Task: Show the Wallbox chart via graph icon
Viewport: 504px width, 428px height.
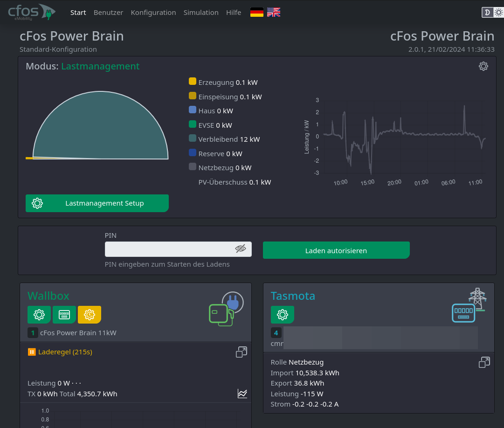Action: pyautogui.click(x=242, y=393)
